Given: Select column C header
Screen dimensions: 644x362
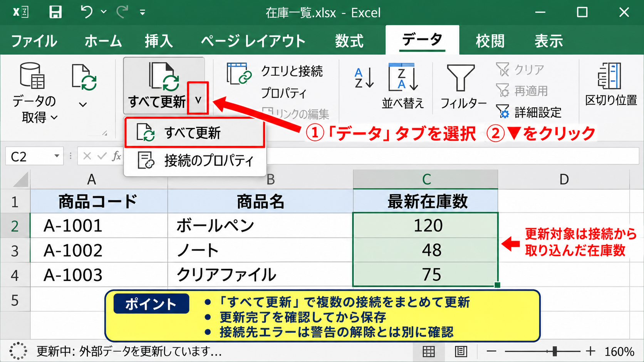Looking at the screenshot, I should (x=426, y=179).
